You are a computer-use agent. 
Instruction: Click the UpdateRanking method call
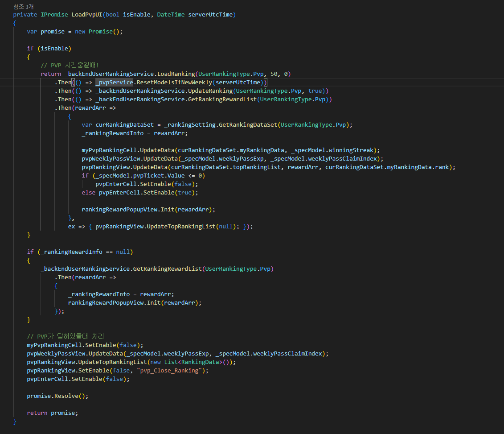tap(208, 91)
